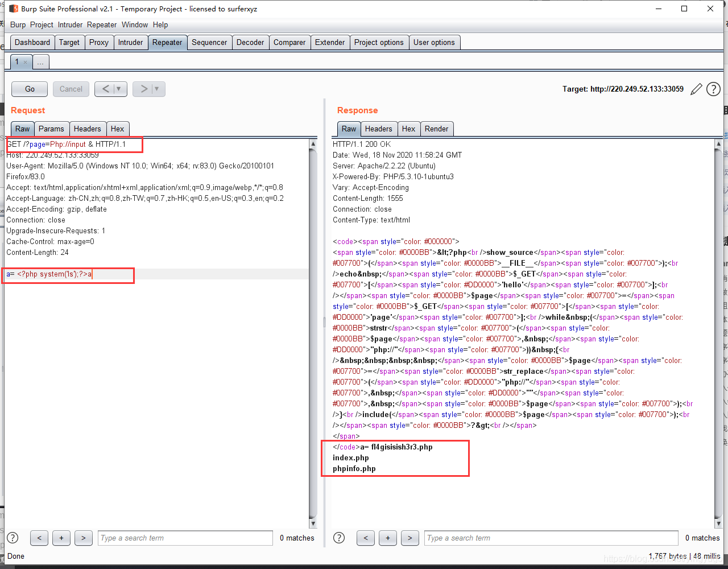Click the User-Agent header line in the request
This screenshot has width=728, height=569.
140,171
